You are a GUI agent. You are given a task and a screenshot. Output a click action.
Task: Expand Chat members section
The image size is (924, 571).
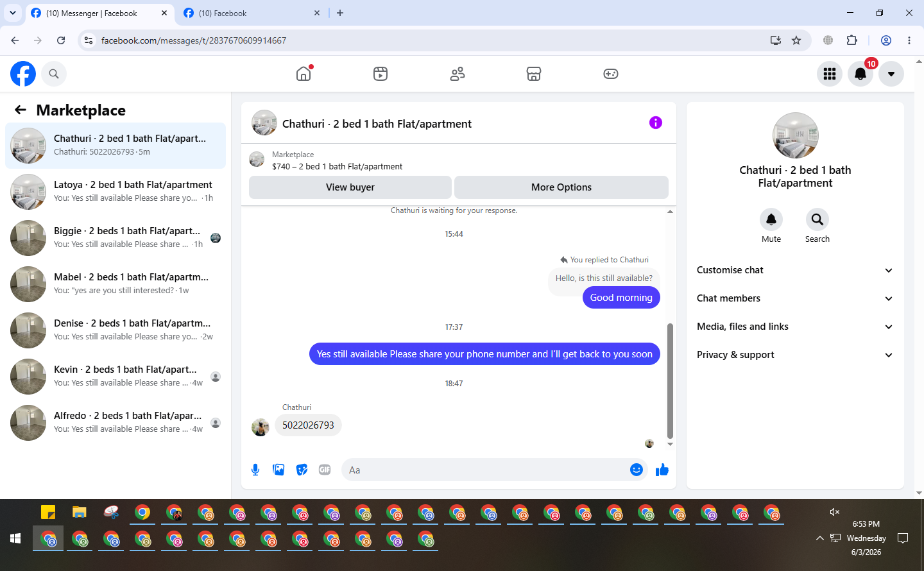pyautogui.click(x=796, y=298)
